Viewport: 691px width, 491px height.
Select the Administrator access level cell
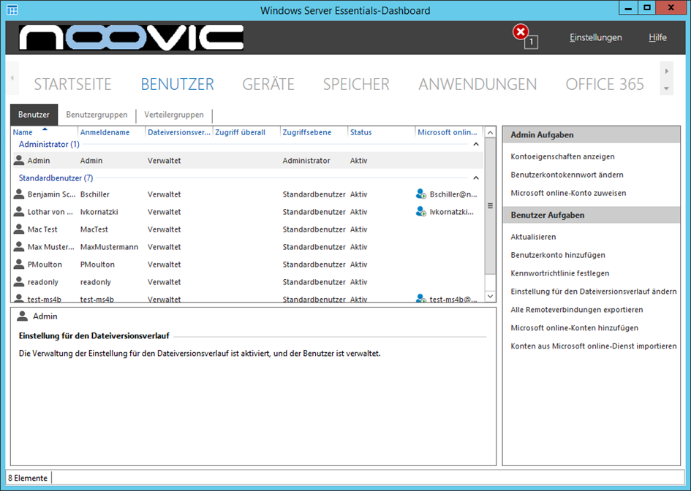(306, 160)
